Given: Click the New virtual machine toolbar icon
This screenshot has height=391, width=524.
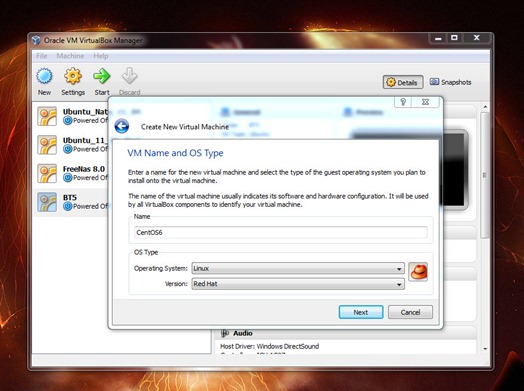Looking at the screenshot, I should tap(44, 77).
